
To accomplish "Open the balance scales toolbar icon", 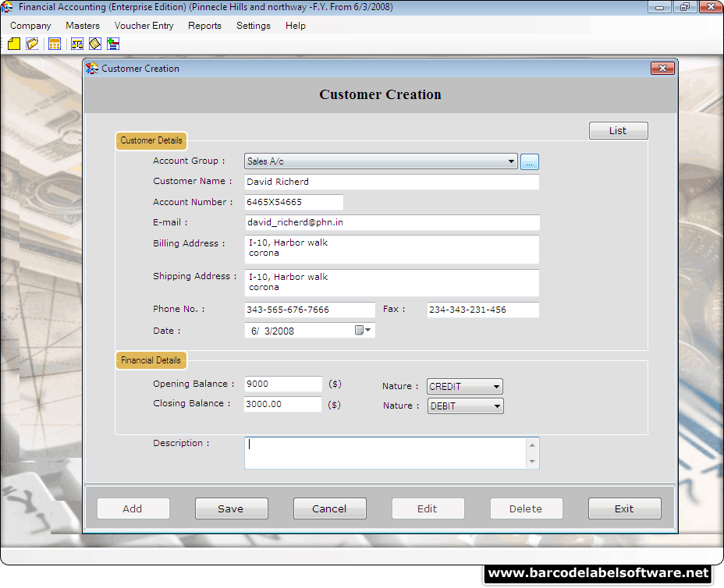I will pos(77,44).
